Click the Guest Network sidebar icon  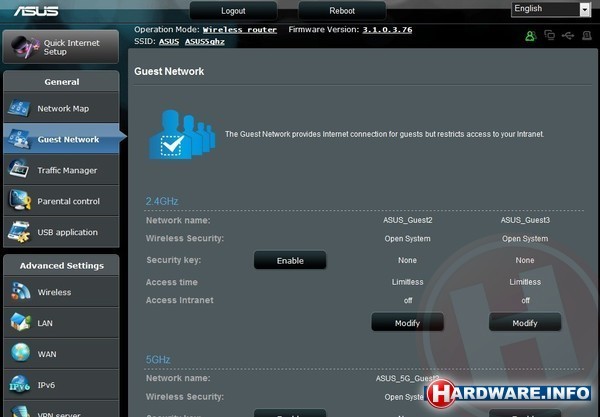click(19, 139)
